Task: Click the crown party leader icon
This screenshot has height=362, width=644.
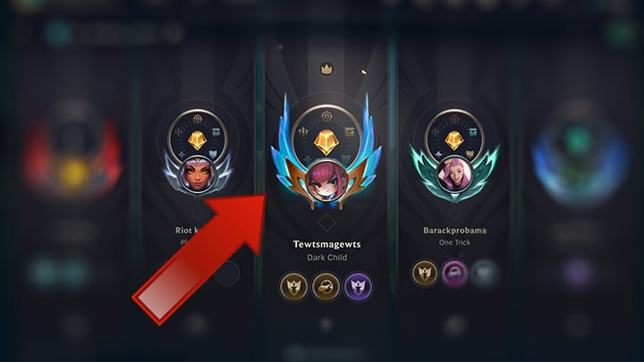Action: [326, 69]
